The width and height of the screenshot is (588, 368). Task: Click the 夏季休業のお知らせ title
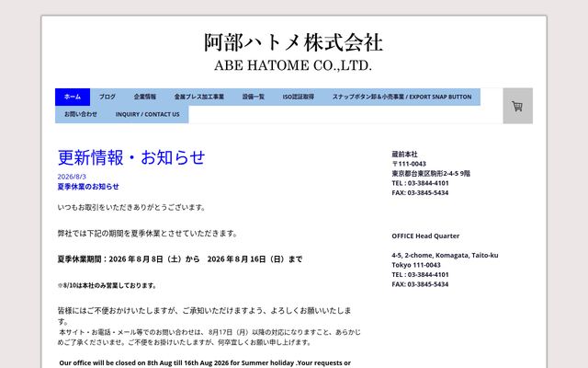(88, 187)
